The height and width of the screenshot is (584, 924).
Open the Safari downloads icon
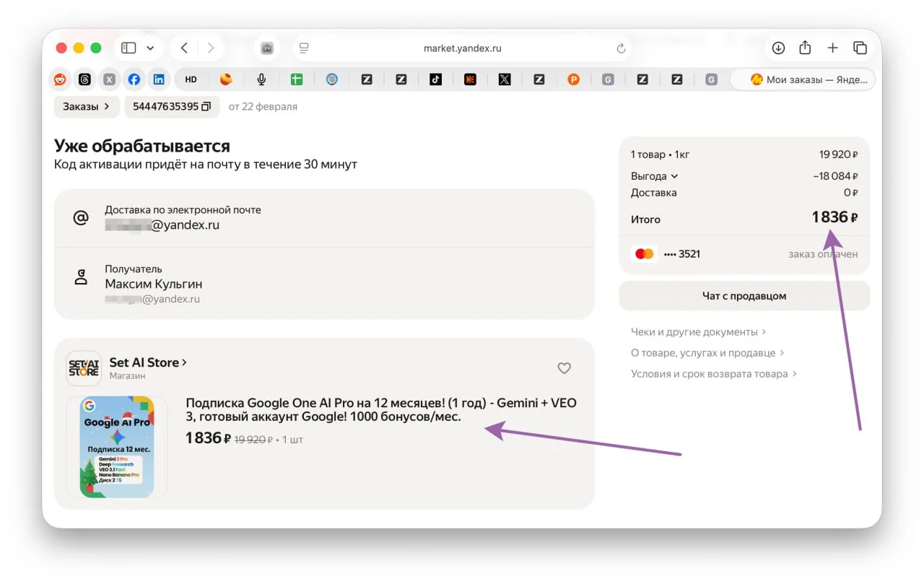778,48
